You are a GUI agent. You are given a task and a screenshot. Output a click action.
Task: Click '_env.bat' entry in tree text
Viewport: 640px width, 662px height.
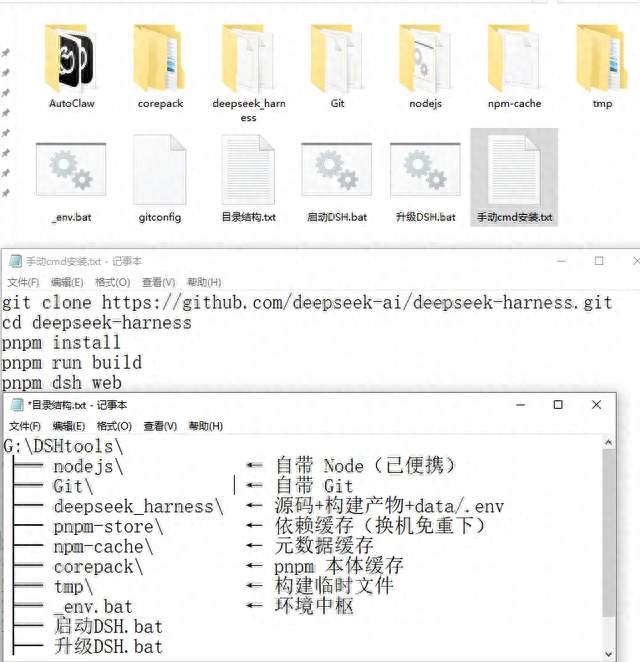click(x=93, y=607)
